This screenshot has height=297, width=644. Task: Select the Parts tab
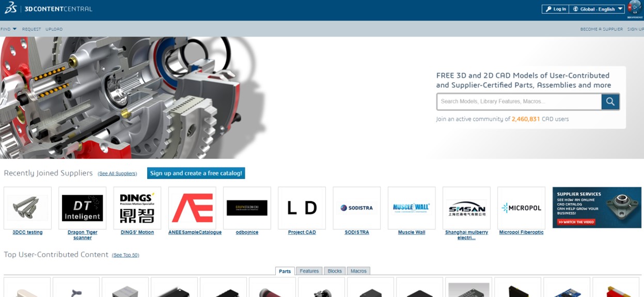pyautogui.click(x=285, y=271)
